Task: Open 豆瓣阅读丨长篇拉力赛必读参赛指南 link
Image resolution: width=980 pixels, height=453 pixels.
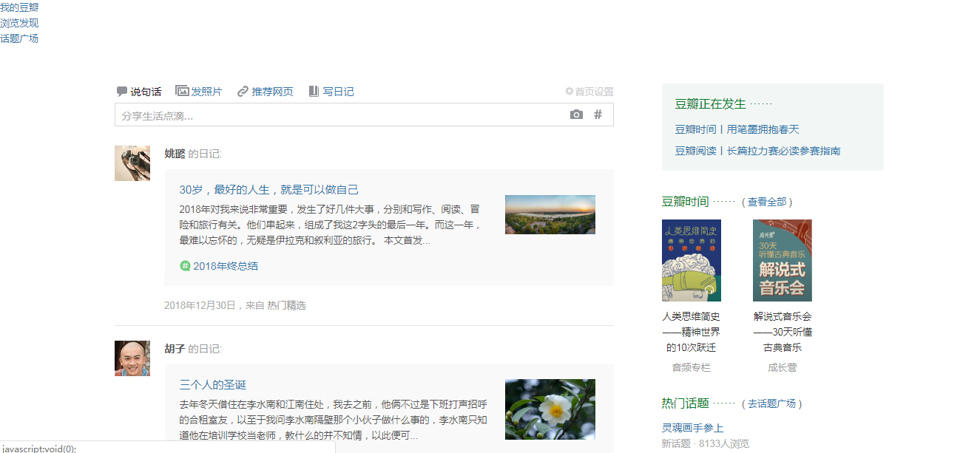Action: [757, 151]
